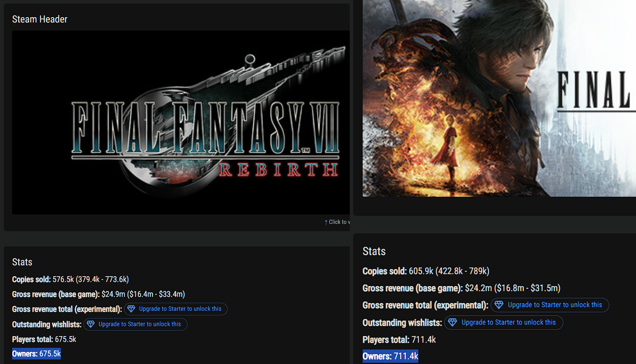Image resolution: width=636 pixels, height=364 pixels.
Task: Click the "Click to" hint under Steam header
Action: point(337,222)
